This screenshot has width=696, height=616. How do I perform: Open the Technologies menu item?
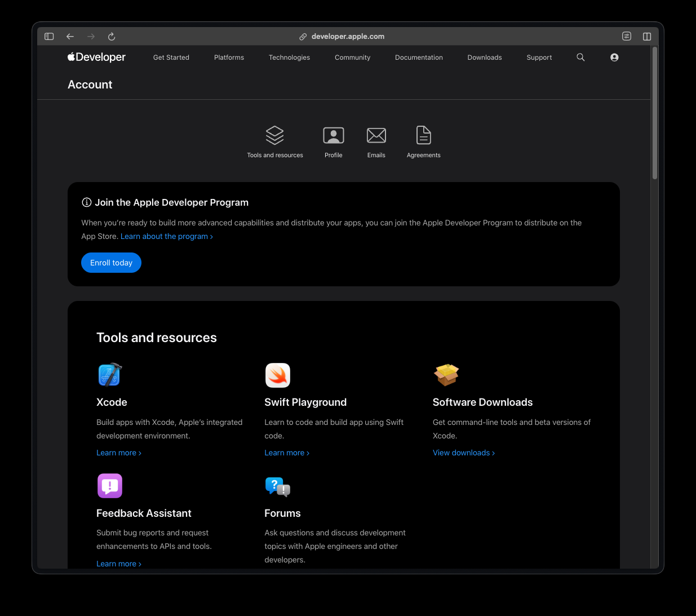click(x=289, y=57)
